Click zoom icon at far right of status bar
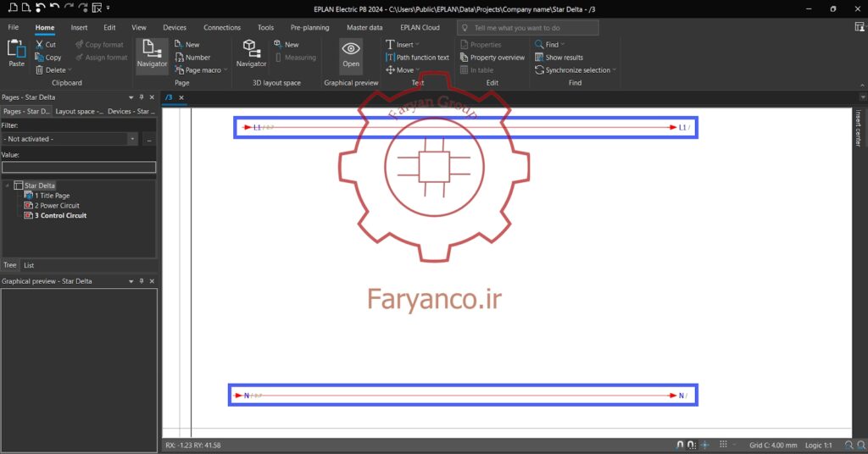The height and width of the screenshot is (454, 868). click(x=861, y=445)
